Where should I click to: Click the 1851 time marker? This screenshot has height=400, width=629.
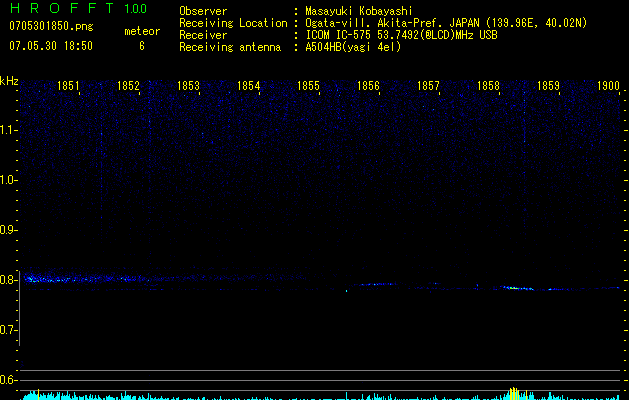(68, 86)
